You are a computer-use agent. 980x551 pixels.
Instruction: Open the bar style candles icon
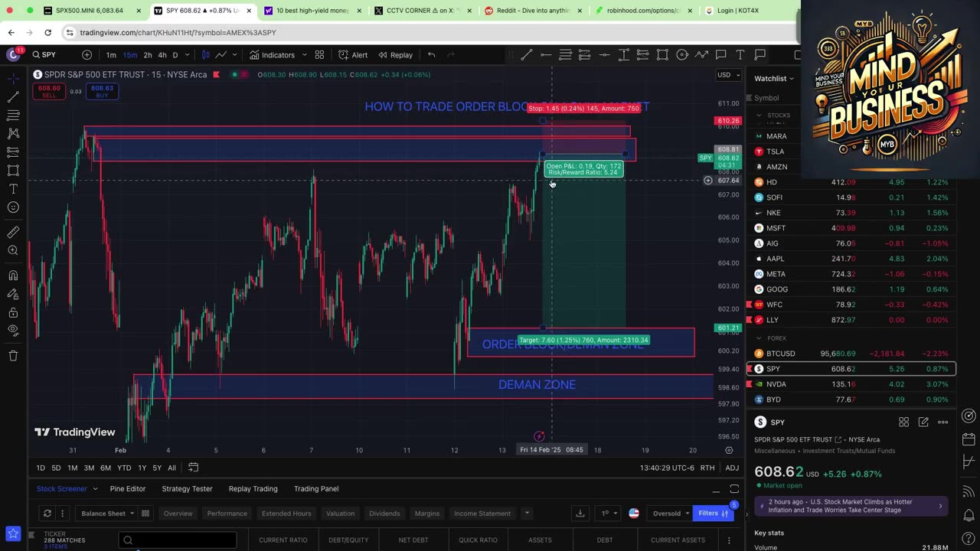coord(207,55)
